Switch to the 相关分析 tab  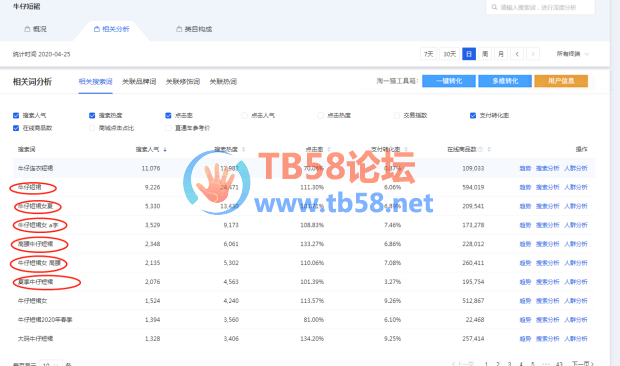point(112,29)
